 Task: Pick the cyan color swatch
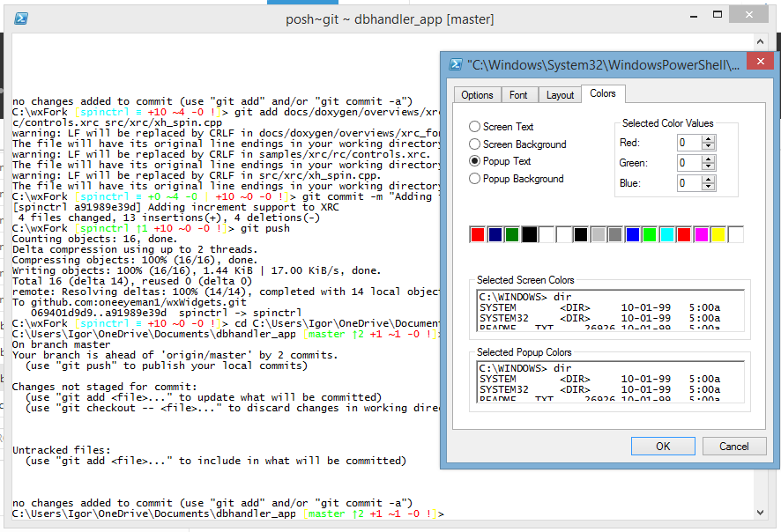667,234
